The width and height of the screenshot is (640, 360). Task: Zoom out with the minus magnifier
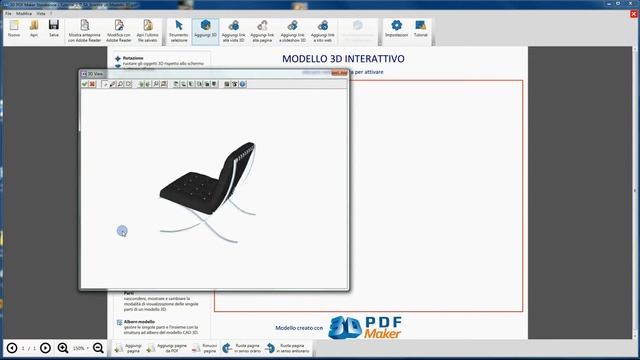coord(98,348)
